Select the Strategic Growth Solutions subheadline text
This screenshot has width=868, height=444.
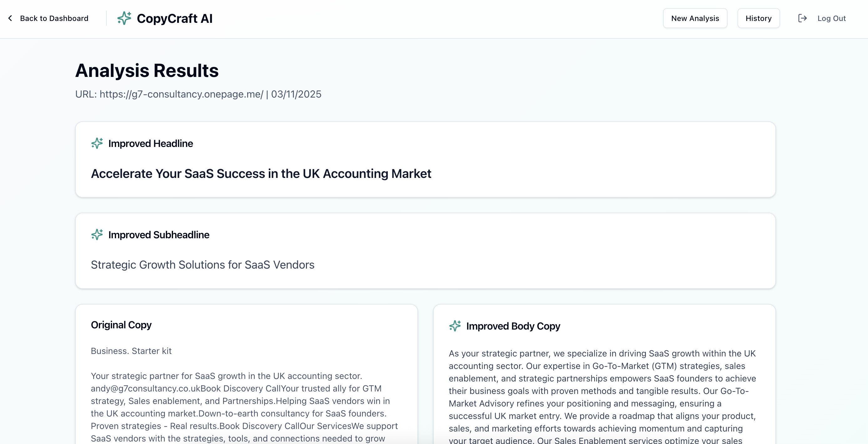pyautogui.click(x=202, y=265)
